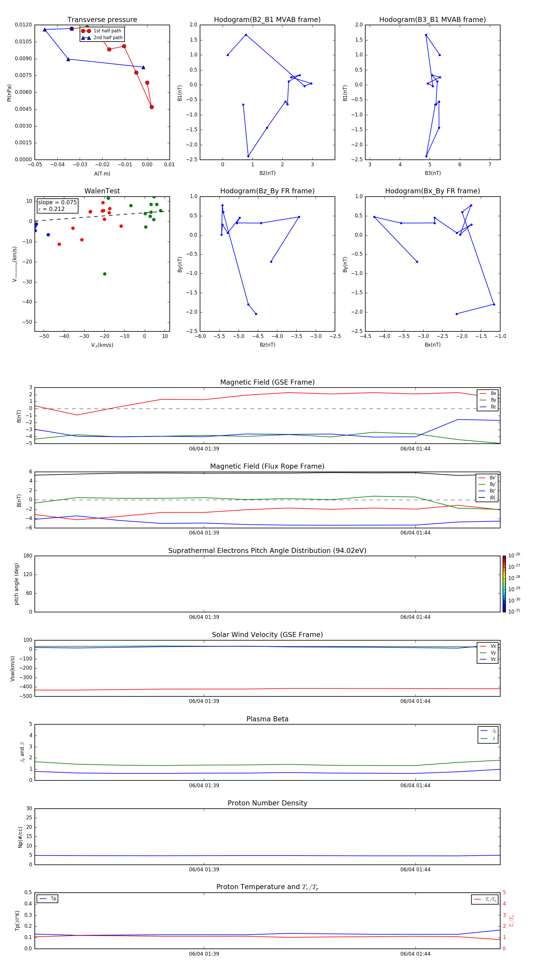Click the green outlier point in WalenTest
535x980 pixels.
click(x=105, y=274)
